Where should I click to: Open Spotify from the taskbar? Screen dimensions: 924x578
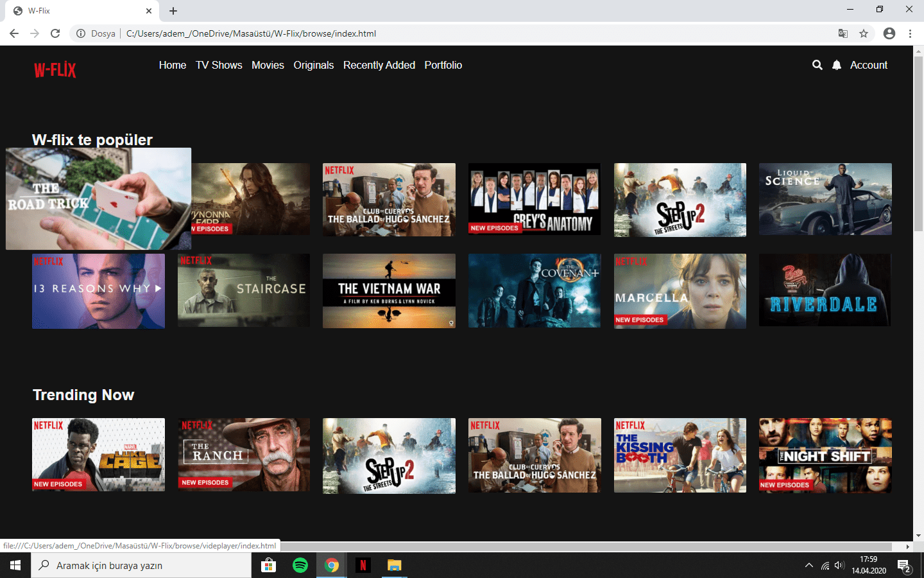pos(300,565)
